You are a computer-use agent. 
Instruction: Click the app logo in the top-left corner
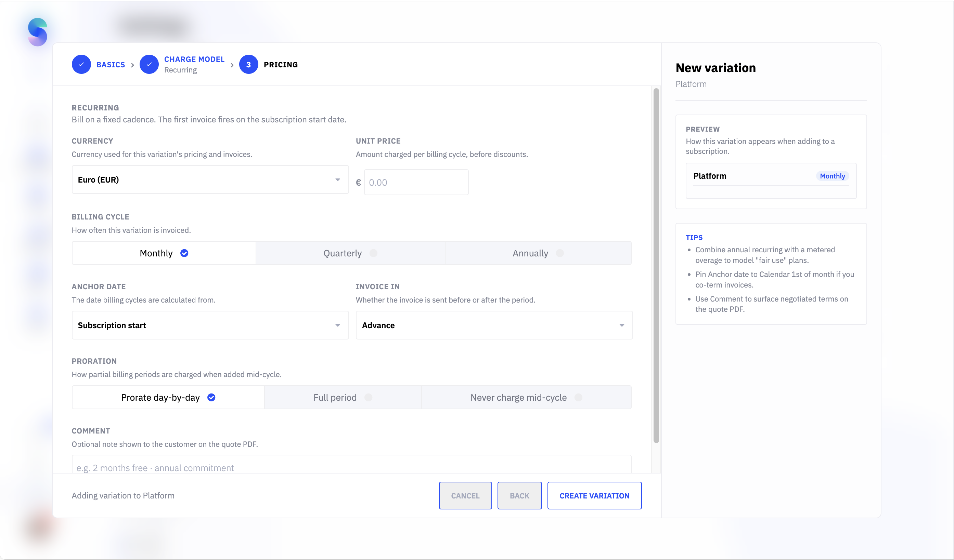(x=38, y=32)
